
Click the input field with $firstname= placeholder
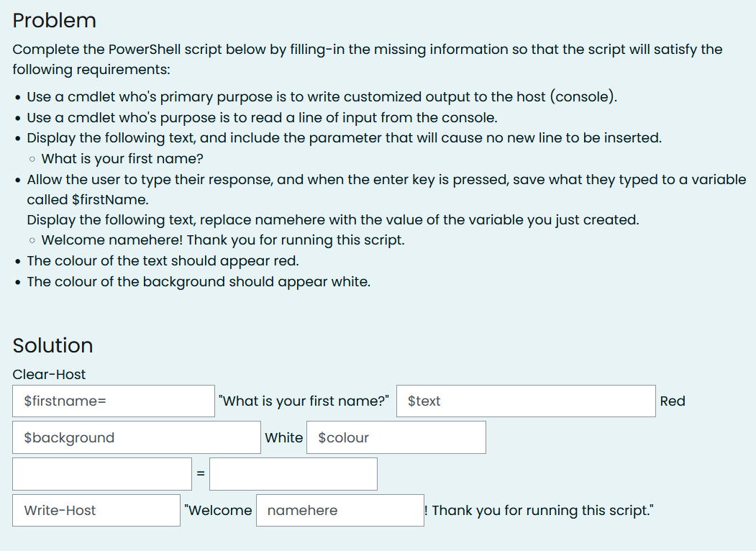pyautogui.click(x=114, y=401)
